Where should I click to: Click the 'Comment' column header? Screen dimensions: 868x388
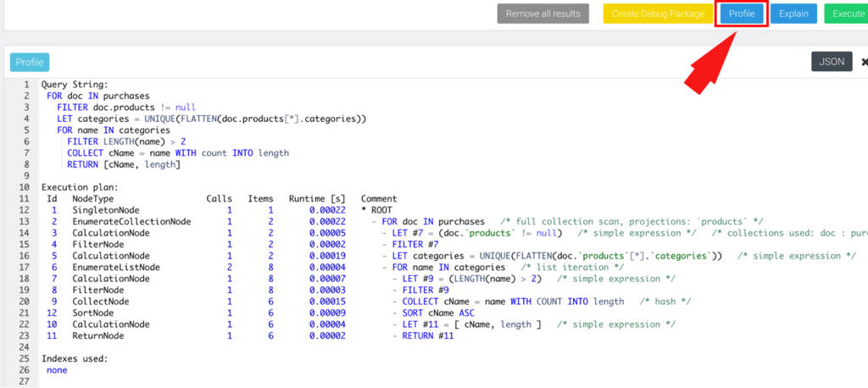(x=379, y=199)
